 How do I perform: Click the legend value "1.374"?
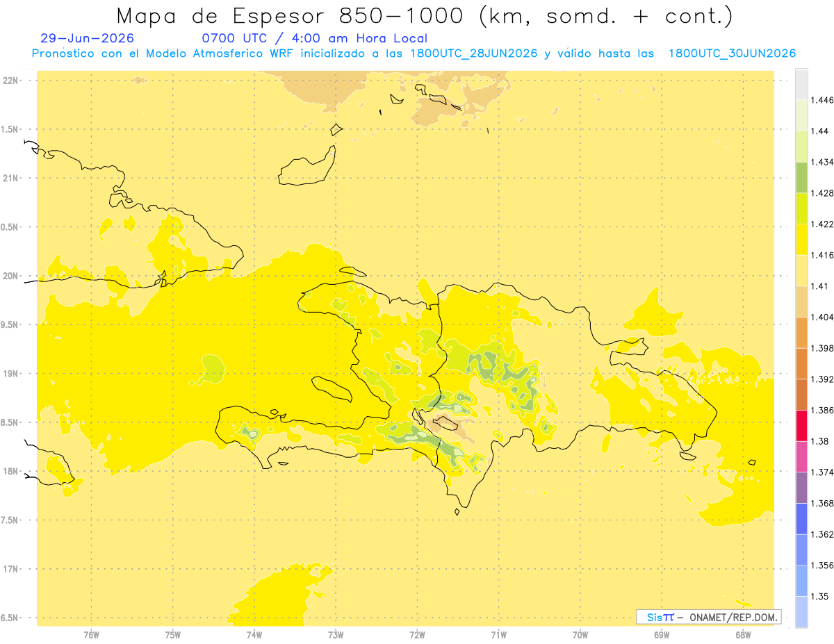coord(821,472)
